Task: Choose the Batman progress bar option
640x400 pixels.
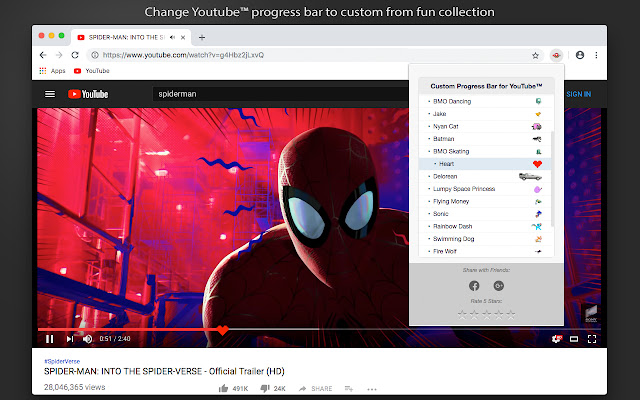Action: (445, 139)
